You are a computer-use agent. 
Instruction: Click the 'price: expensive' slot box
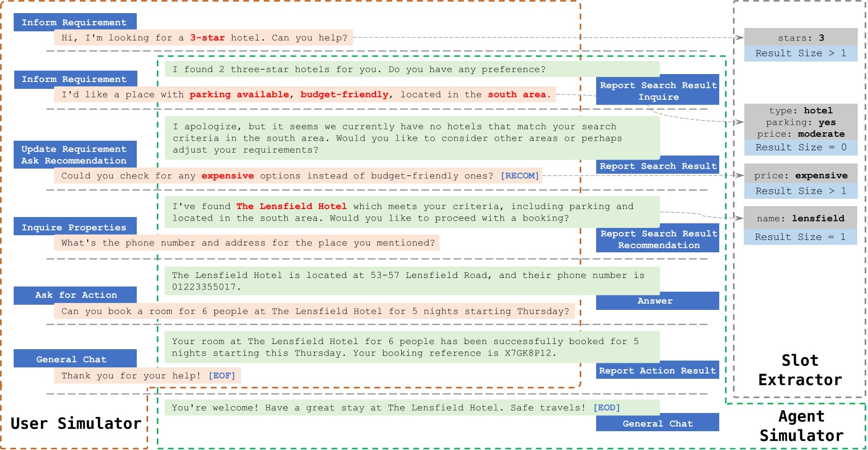800,175
